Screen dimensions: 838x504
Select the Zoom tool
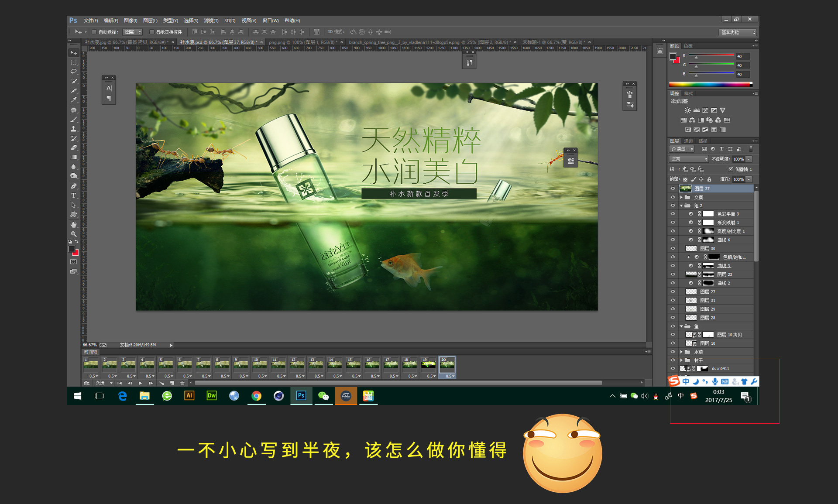point(73,234)
